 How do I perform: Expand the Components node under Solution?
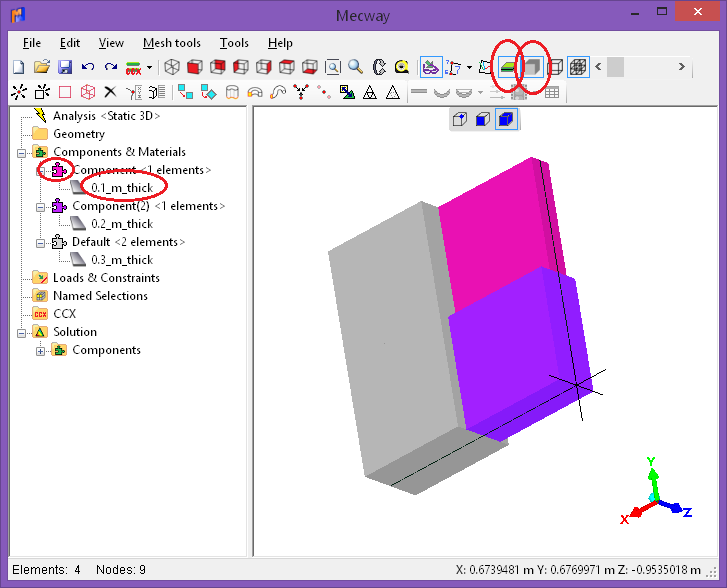40,351
